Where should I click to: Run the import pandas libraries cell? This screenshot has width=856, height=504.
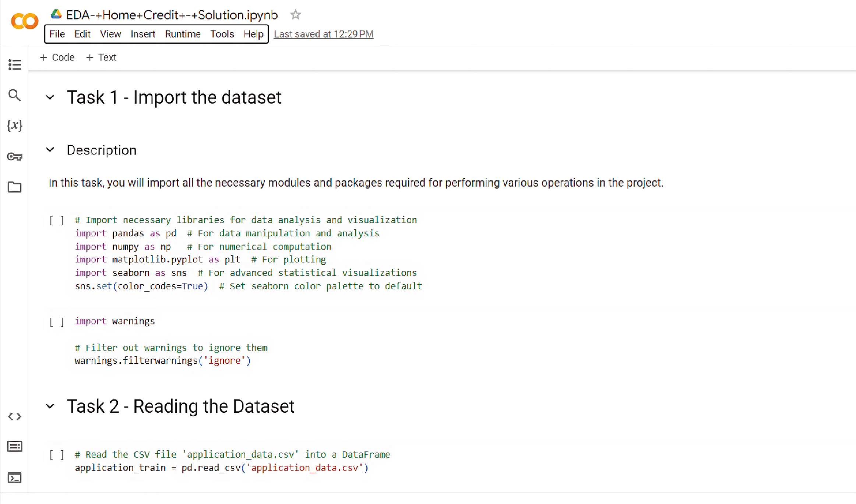click(57, 220)
